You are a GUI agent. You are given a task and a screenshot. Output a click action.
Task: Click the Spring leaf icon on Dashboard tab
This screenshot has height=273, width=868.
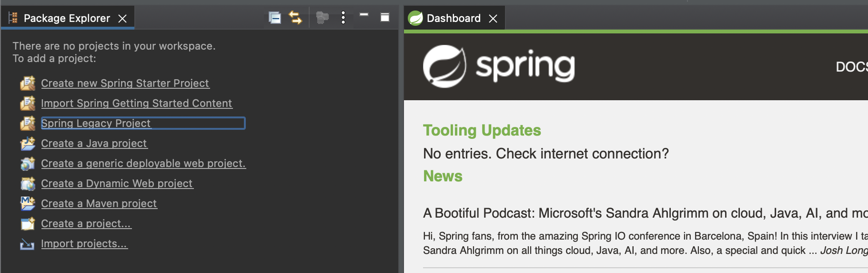(415, 18)
